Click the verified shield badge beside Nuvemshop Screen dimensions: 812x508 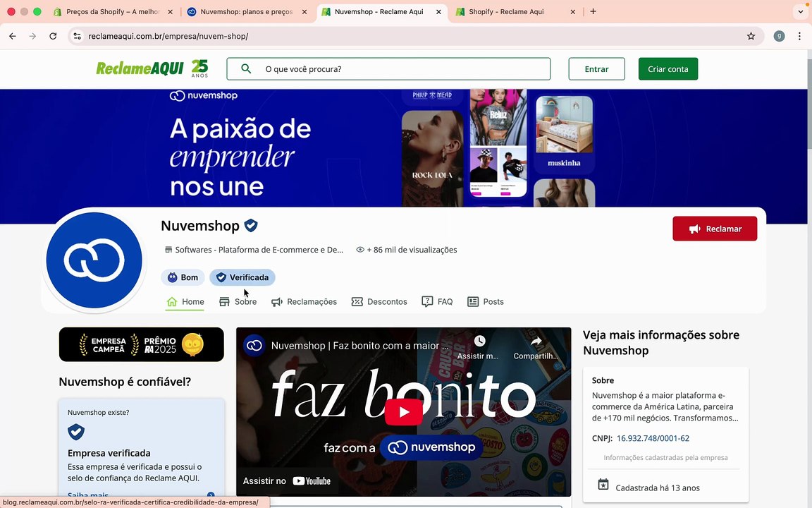251,226
